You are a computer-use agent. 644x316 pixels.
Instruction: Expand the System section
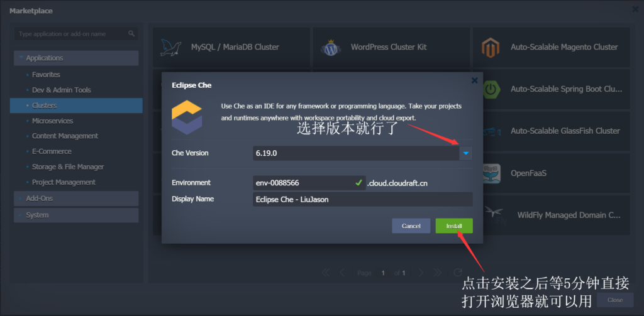tap(76, 215)
